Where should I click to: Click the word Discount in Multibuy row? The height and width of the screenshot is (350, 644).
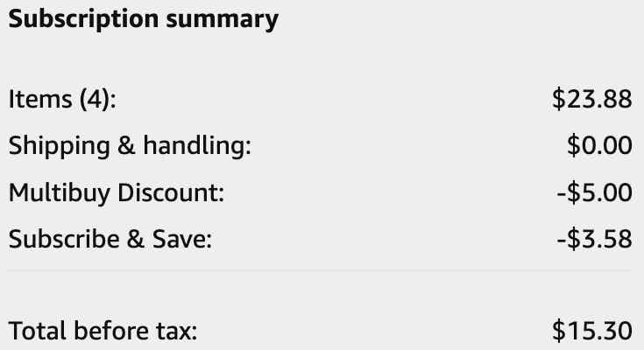pos(171,192)
